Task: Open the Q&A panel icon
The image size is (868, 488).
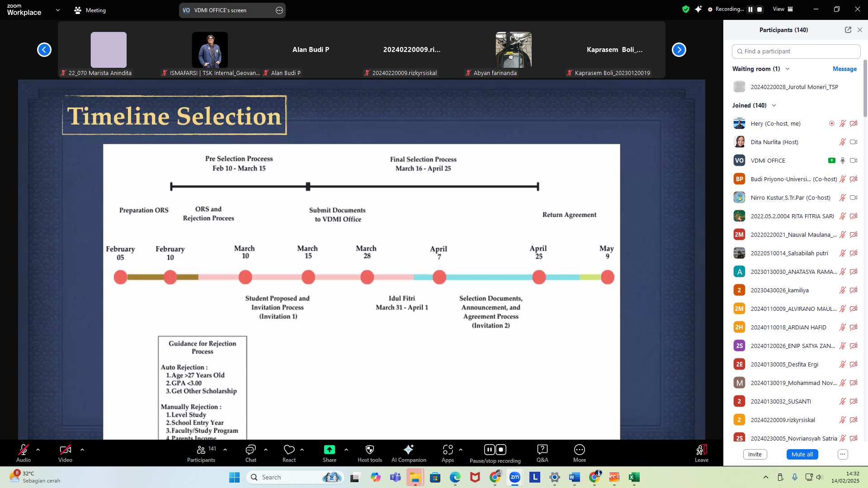Action: (x=542, y=450)
